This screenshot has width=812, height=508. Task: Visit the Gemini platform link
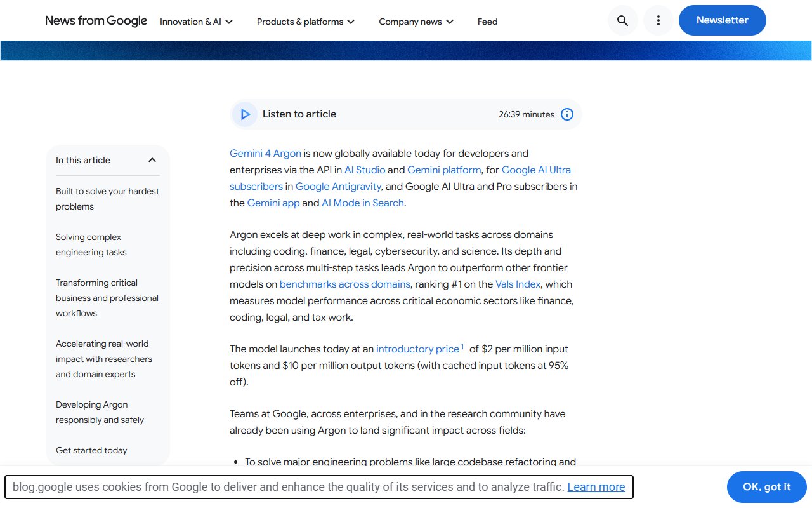[444, 170]
